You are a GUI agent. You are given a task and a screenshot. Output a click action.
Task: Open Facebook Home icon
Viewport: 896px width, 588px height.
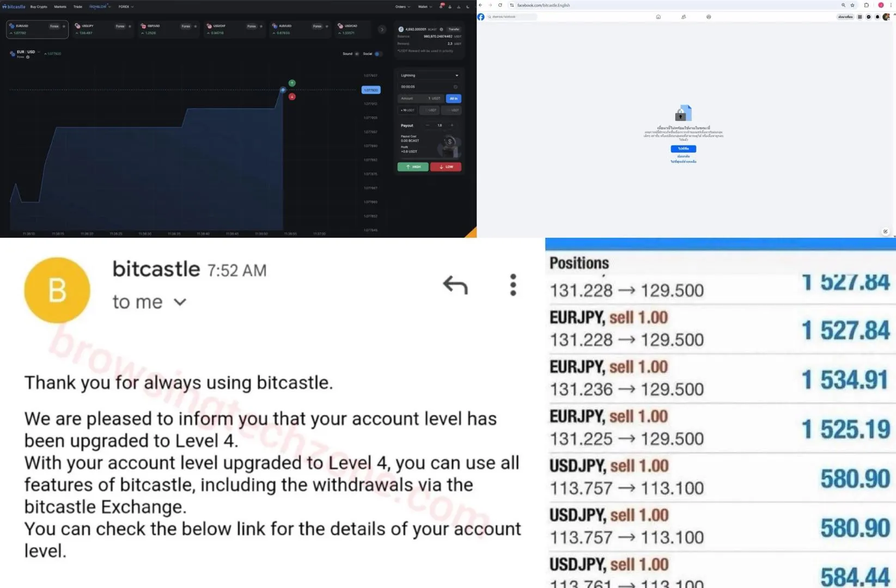659,17
